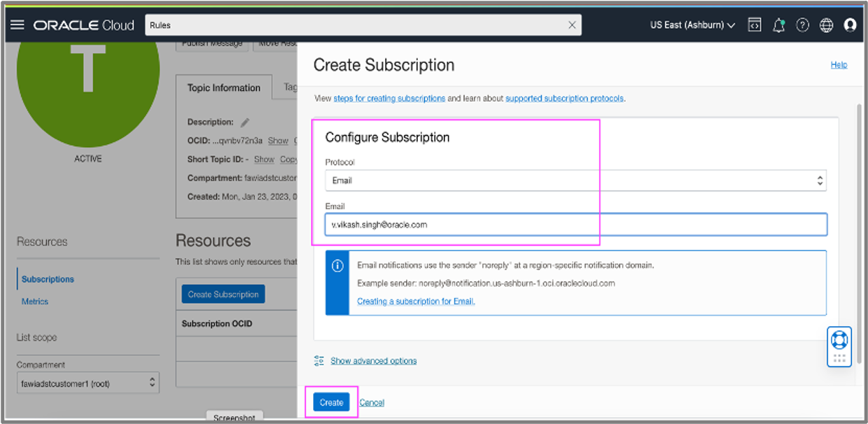868x424 pixels.
Task: Click the Create Subscription button
Action: point(222,294)
